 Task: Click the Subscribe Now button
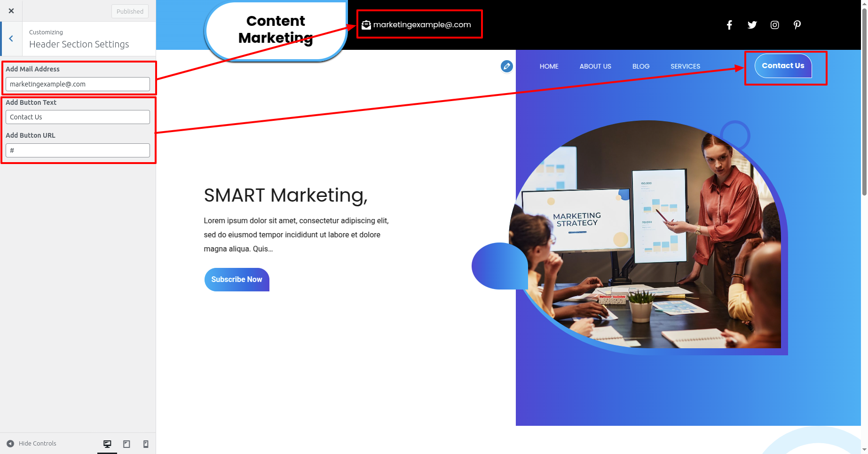point(237,280)
